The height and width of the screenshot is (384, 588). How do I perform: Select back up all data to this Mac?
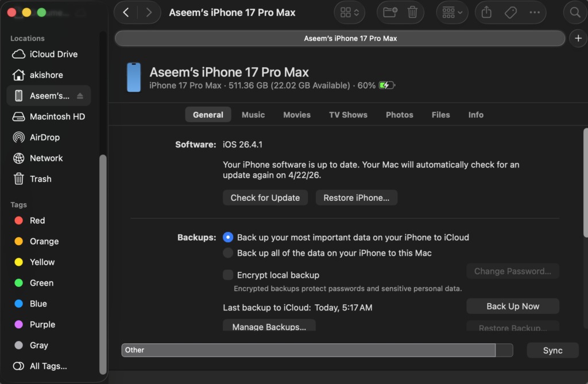(x=227, y=253)
